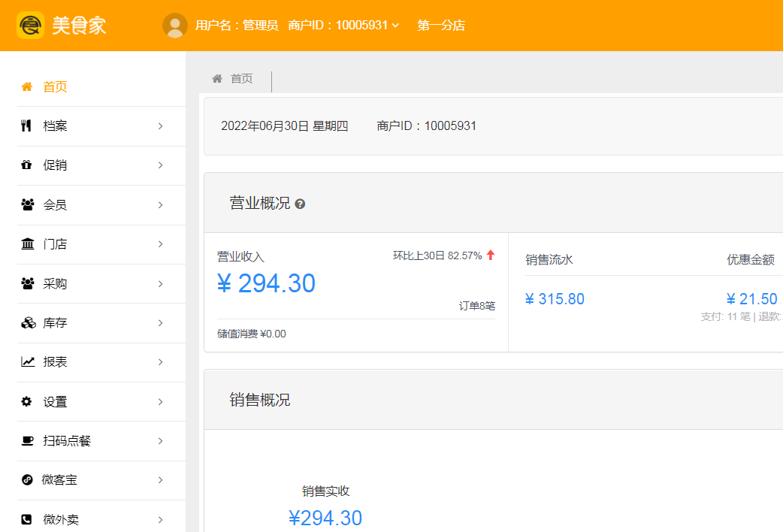Click the 档案 fork-and-knife icon
This screenshot has width=783, height=532.
(27, 125)
